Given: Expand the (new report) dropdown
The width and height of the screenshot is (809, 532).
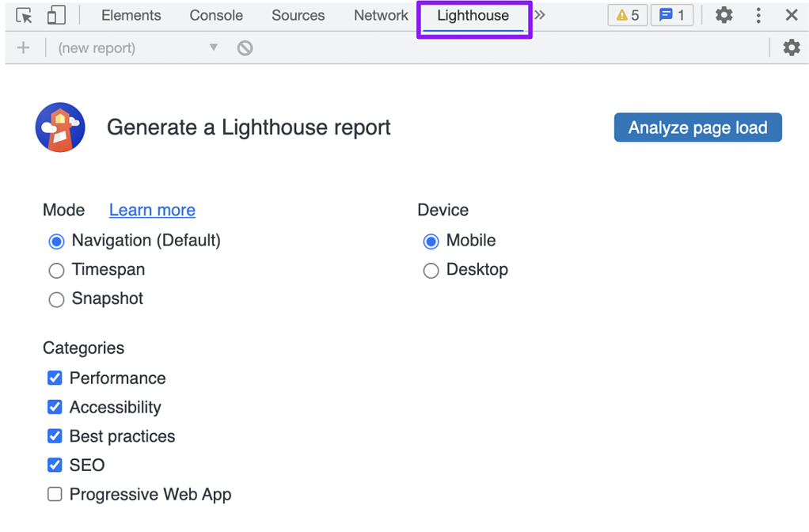Looking at the screenshot, I should tap(138, 48).
